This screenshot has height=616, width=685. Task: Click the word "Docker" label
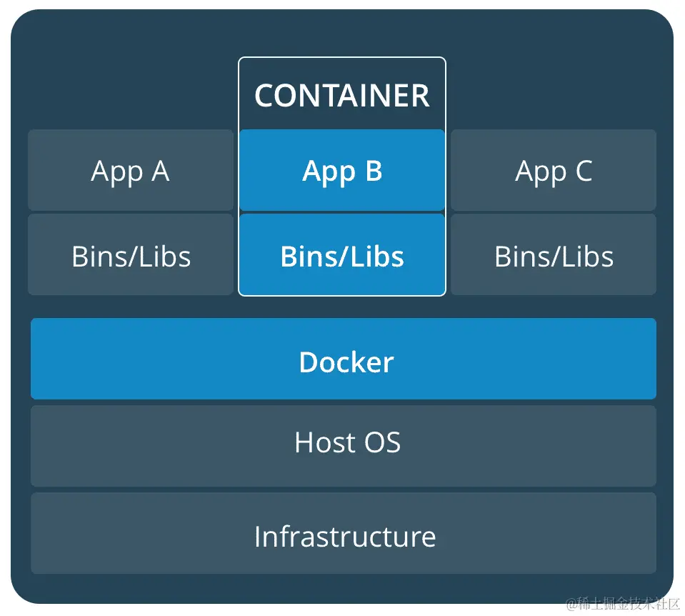click(346, 362)
